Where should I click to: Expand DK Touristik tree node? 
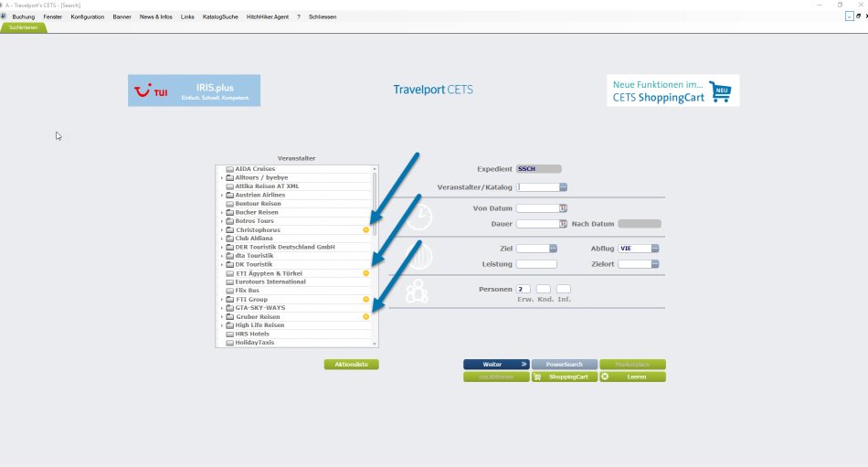[x=222, y=264]
